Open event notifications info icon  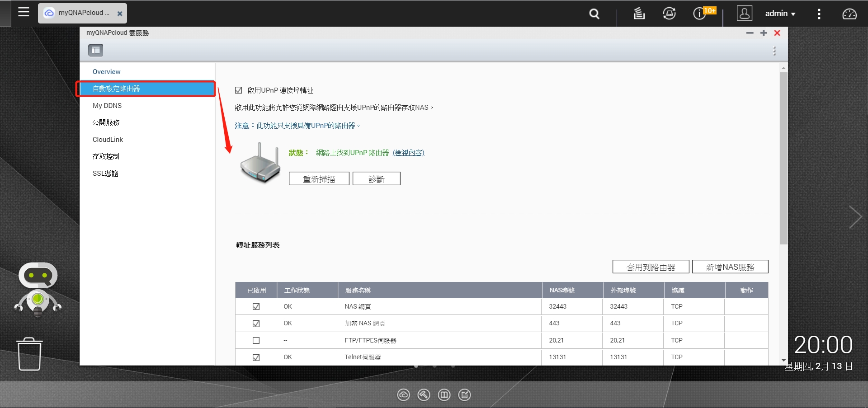click(699, 14)
